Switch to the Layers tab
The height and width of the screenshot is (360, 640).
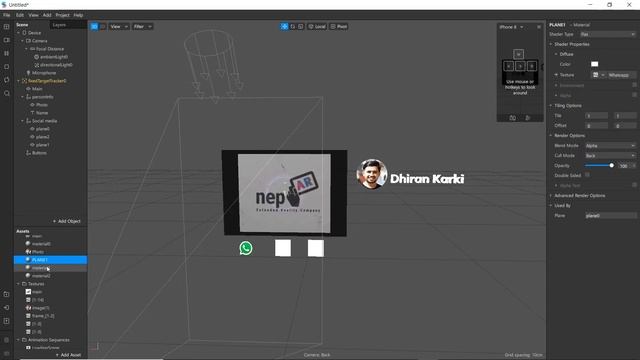(x=59, y=25)
